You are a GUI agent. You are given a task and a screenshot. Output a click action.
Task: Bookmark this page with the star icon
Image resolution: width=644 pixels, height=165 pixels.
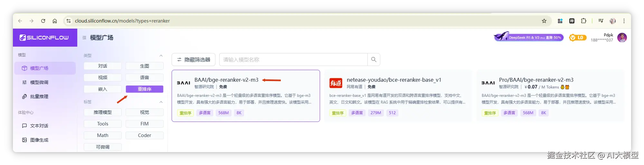point(544,21)
